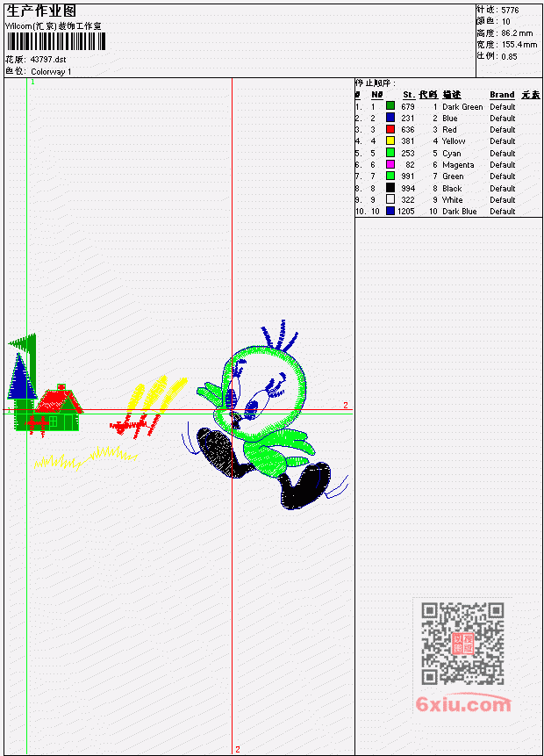Click the yellow motion streaks behind the bird

click(156, 393)
